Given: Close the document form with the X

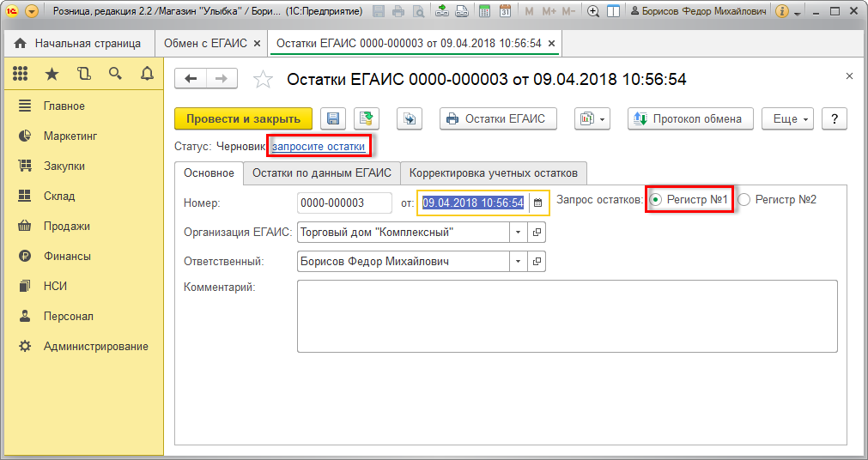Looking at the screenshot, I should click(849, 76).
